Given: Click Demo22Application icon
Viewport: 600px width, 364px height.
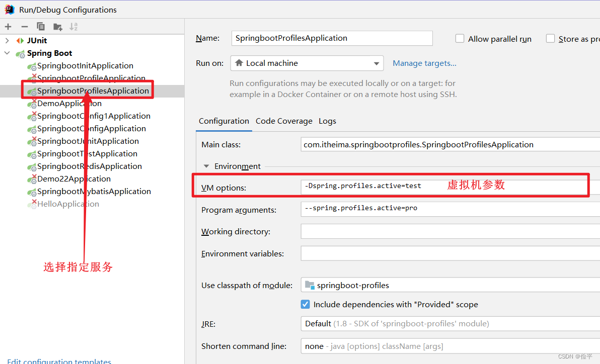Looking at the screenshot, I should tap(32, 179).
